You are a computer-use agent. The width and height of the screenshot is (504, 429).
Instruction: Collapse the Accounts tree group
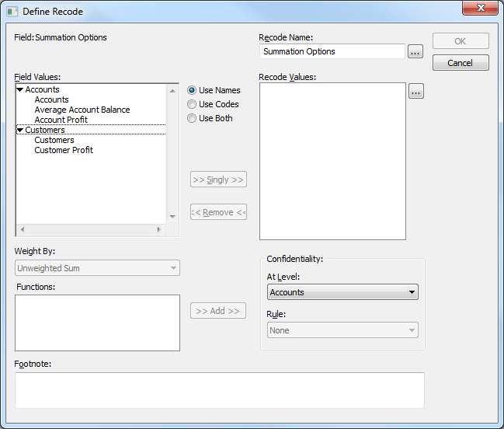(20, 90)
